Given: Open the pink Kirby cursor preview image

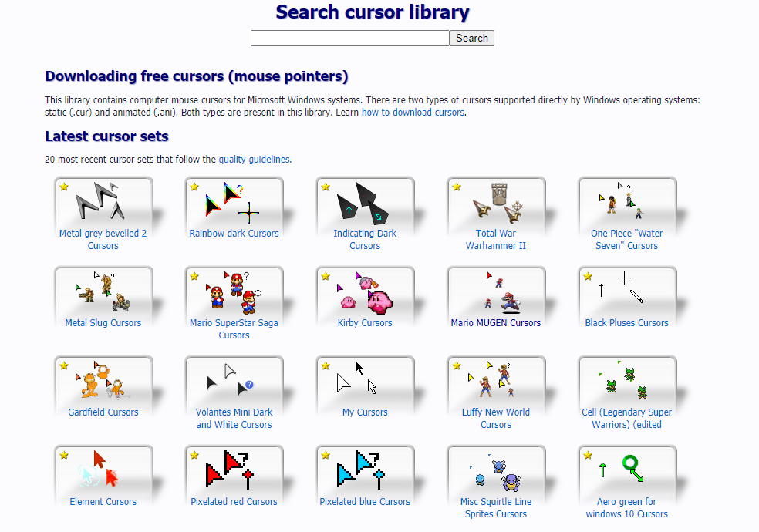Looking at the screenshot, I should click(365, 293).
